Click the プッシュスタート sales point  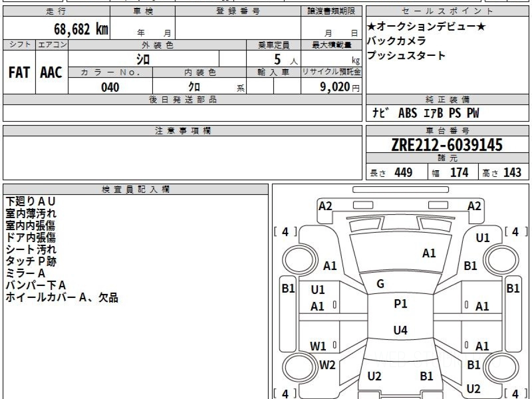406,56
